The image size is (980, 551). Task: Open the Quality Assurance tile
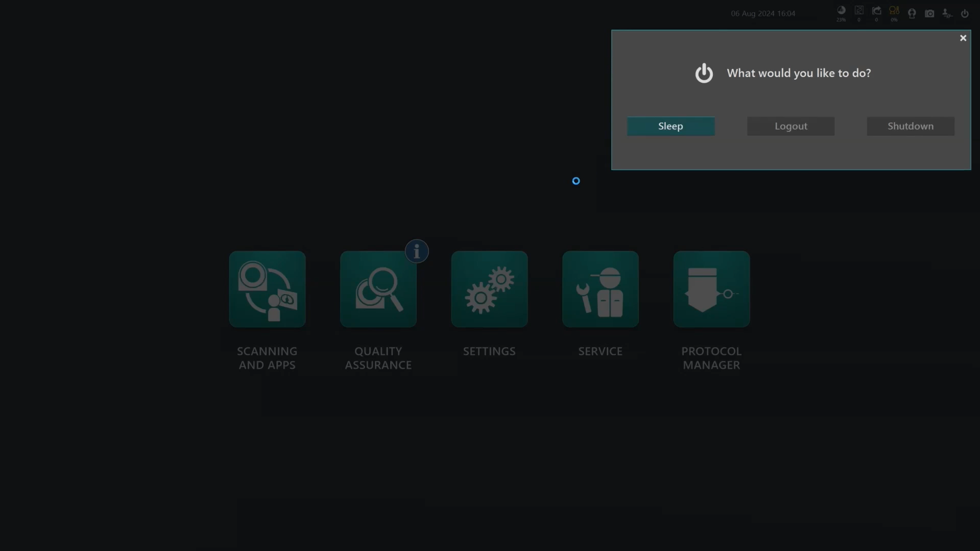378,289
